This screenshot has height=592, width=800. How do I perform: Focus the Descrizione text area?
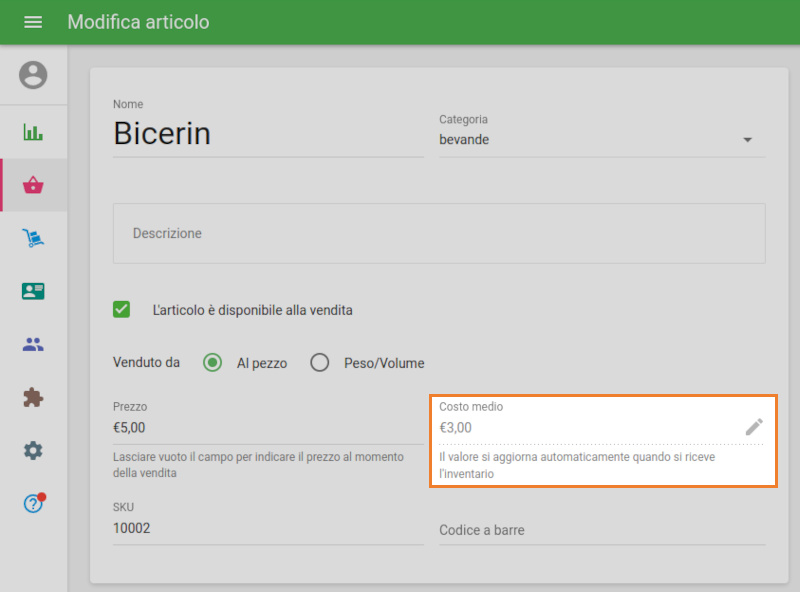point(439,233)
